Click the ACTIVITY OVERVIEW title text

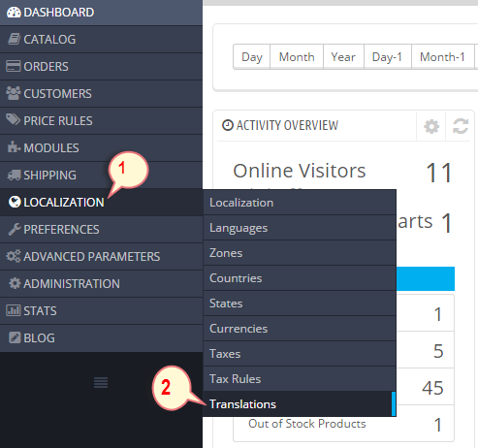pos(287,125)
